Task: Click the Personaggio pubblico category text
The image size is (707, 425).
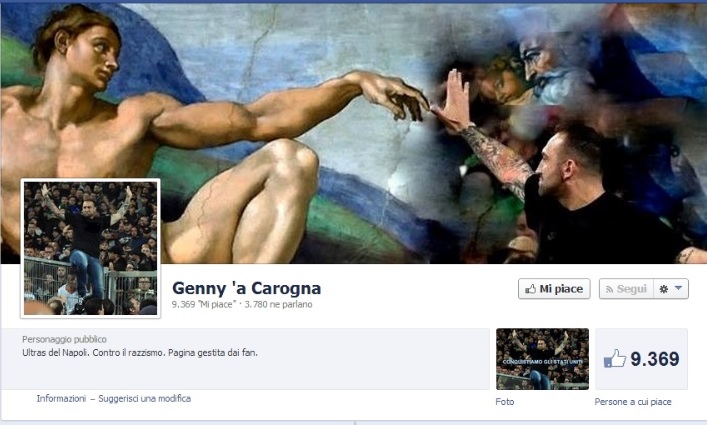Action: (64, 339)
